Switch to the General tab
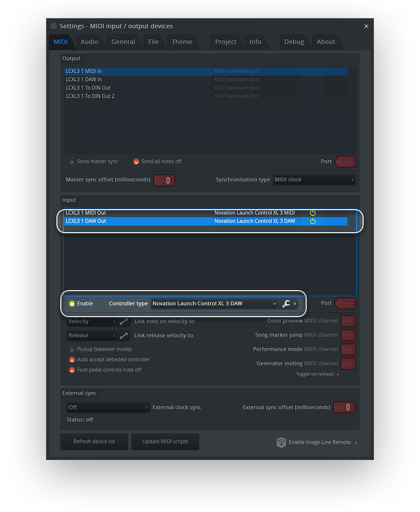Screen dimensions: 420x512 123,42
